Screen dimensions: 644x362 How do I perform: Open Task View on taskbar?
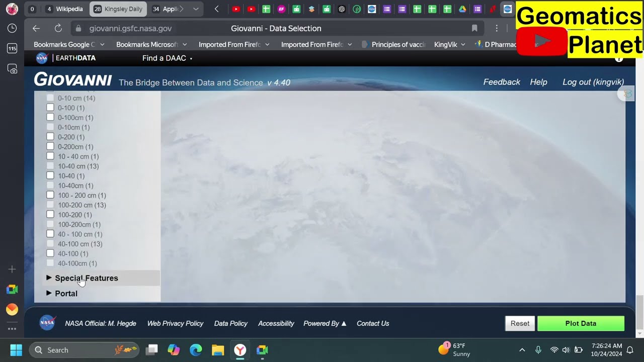point(152,350)
